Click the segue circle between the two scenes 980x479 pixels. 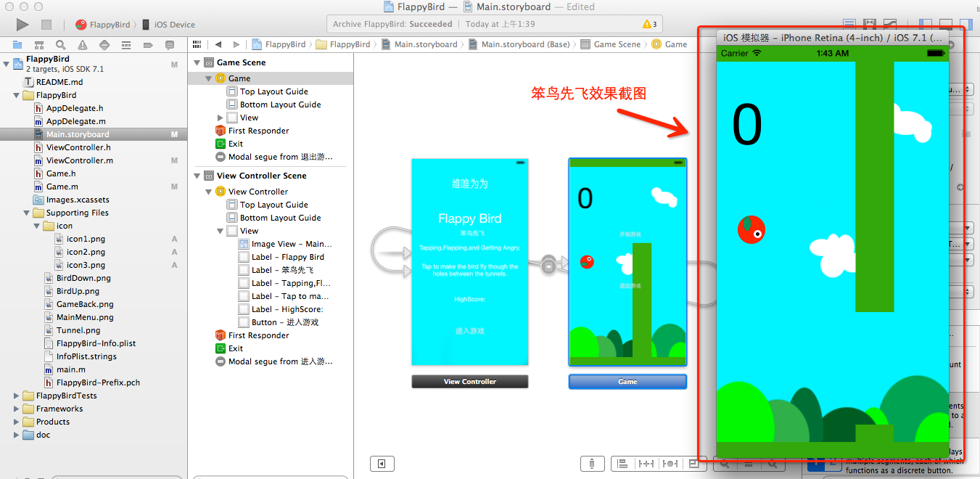(549, 264)
